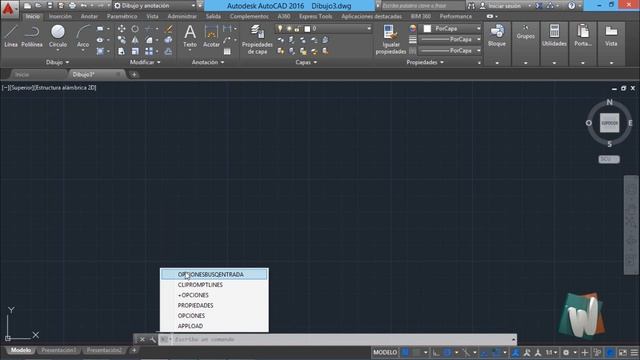
Task: Open the Dibujo y anotación workspace dropdown
Action: [155, 6]
